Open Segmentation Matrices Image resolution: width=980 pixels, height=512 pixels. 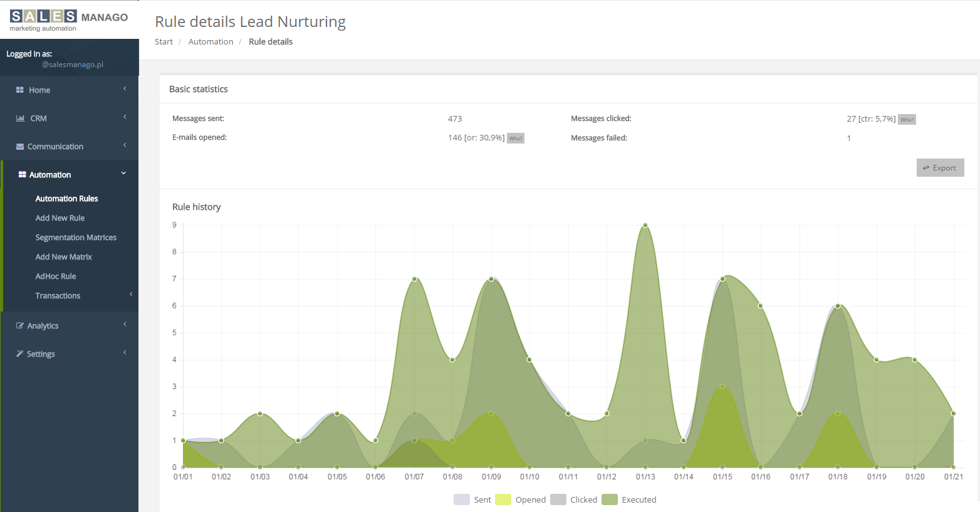click(76, 238)
